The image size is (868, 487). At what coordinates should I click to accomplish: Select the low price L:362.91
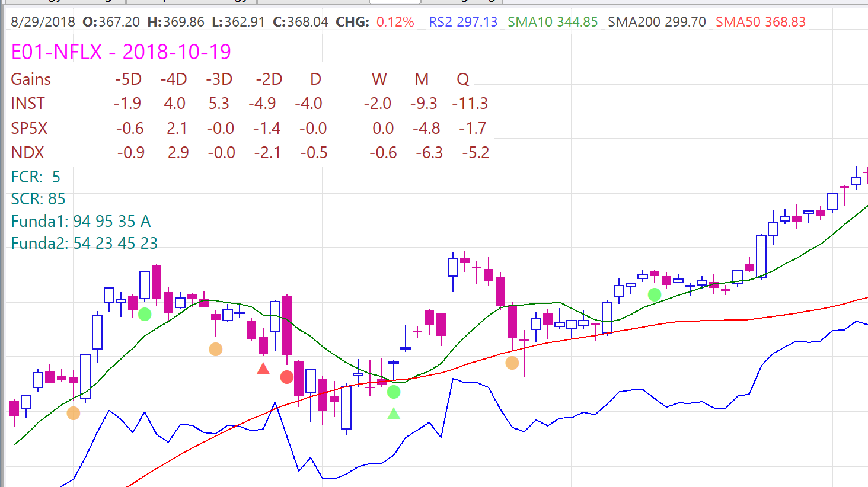click(238, 22)
